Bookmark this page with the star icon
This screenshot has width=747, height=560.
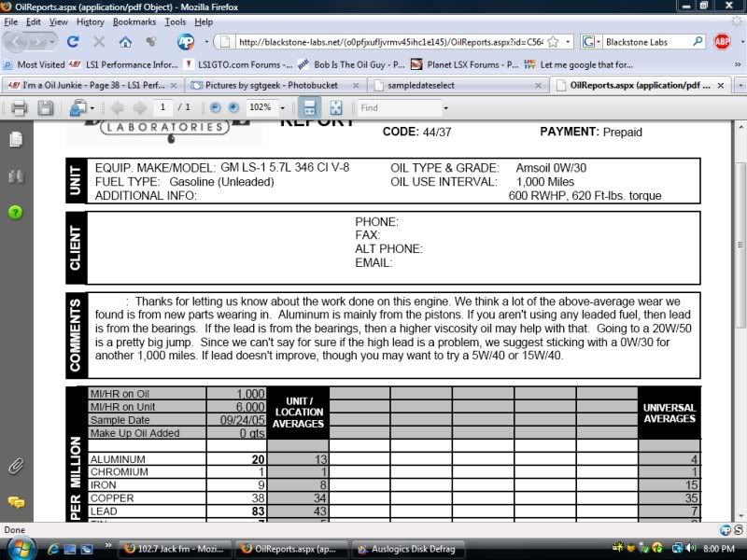553,42
